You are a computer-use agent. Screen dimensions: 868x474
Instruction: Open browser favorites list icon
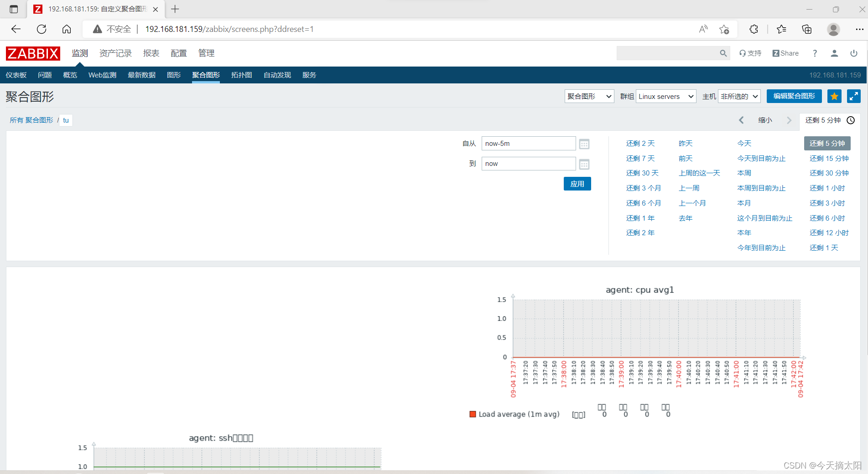pos(781,29)
